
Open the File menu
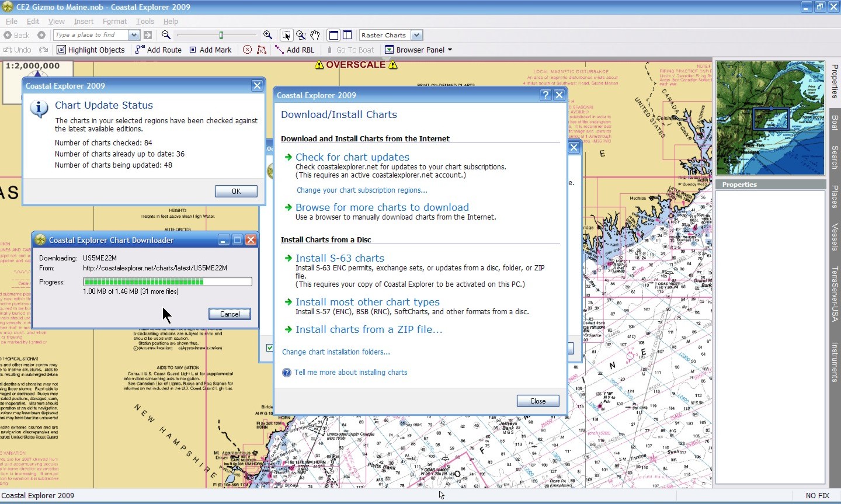pyautogui.click(x=11, y=21)
